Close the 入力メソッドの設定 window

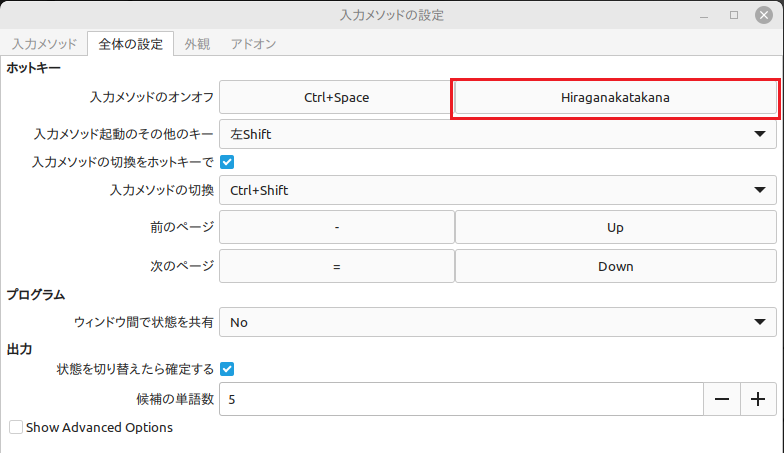click(764, 15)
